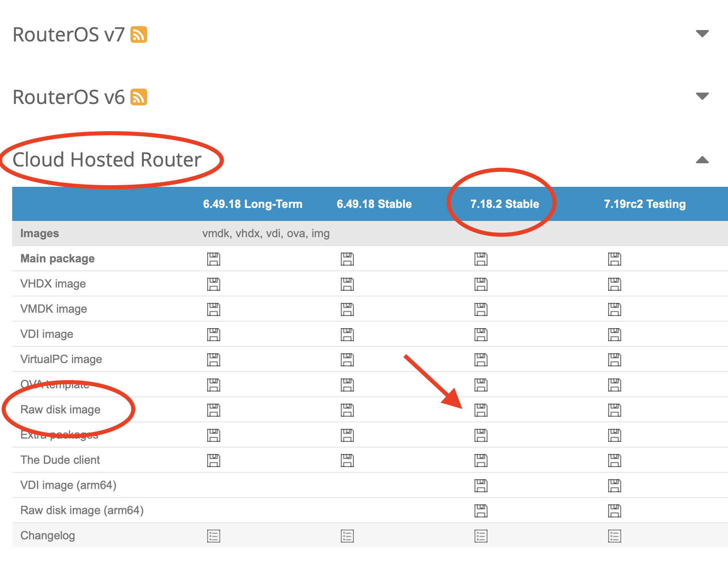Download Raw disk image for 6.49.18 Long-Term

214,410
